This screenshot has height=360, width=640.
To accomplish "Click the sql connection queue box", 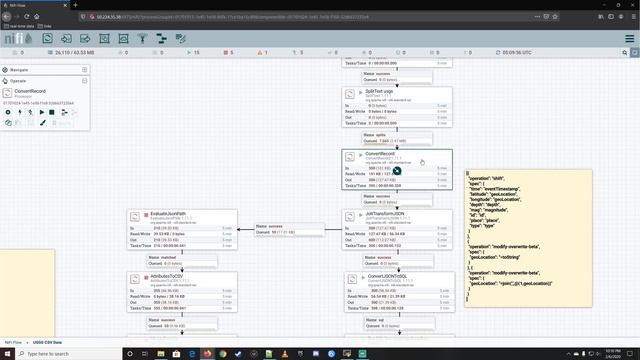I will (400, 323).
